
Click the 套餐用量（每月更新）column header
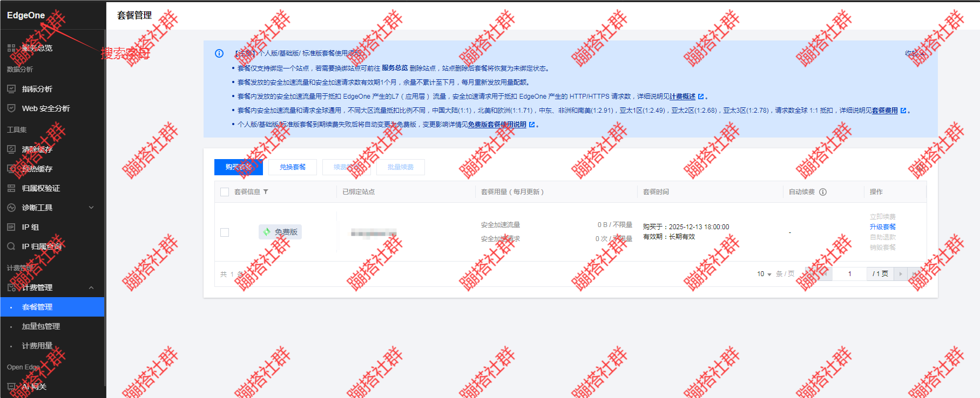click(x=512, y=192)
